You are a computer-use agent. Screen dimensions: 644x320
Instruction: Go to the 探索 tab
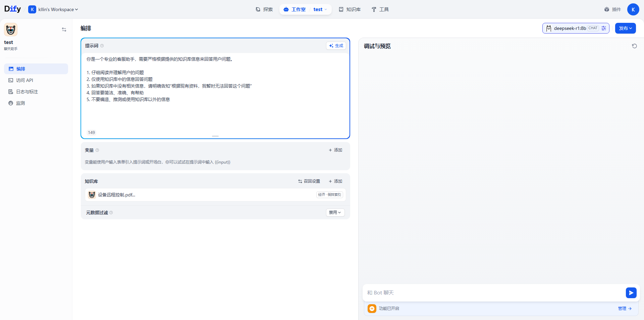pyautogui.click(x=264, y=9)
